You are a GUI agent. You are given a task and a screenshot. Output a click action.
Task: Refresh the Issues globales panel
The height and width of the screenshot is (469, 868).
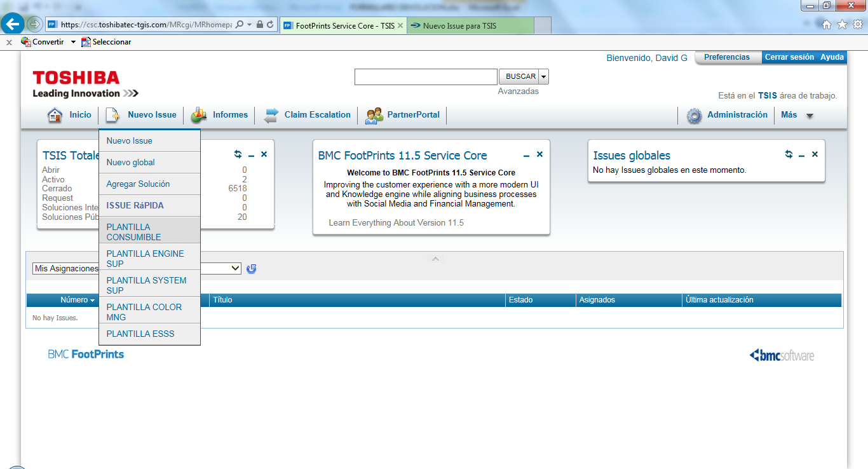[x=789, y=154]
